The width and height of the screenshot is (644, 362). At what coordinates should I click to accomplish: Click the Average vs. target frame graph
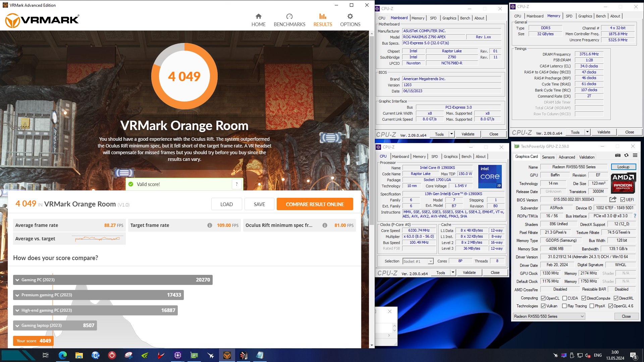click(98, 239)
